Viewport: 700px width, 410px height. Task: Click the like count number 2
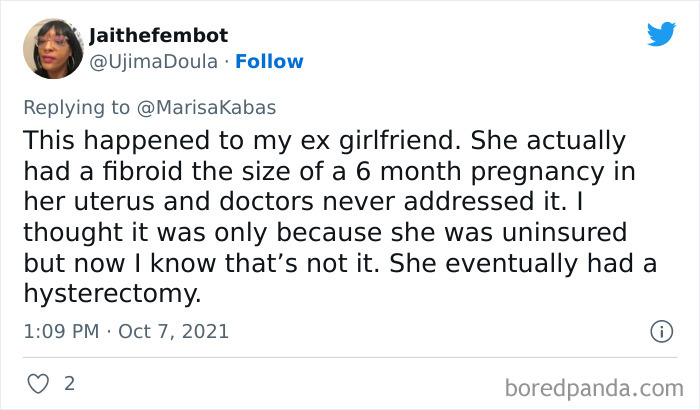(x=69, y=384)
